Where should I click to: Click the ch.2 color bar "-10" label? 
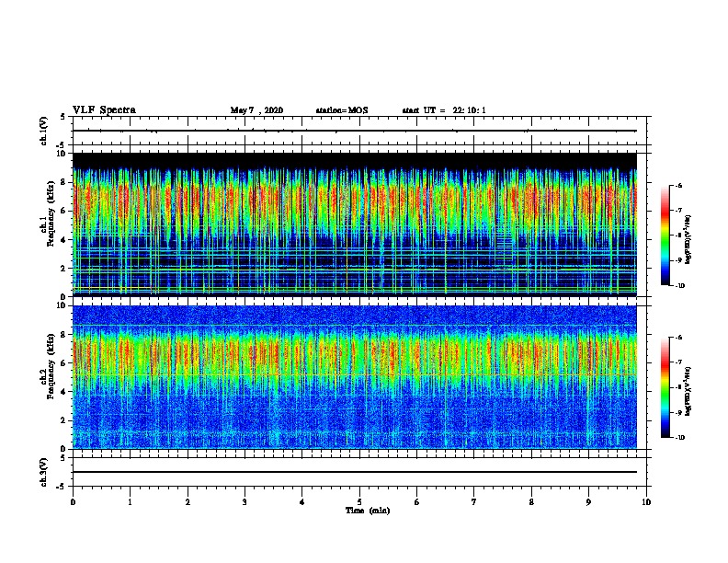(679, 438)
